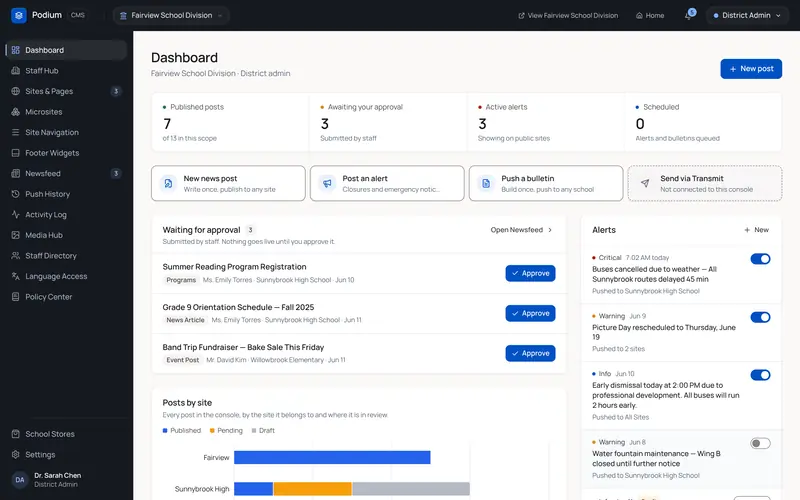Click the Language Access translate icon
Image resolution: width=800 pixels, height=500 pixels.
pos(16,276)
